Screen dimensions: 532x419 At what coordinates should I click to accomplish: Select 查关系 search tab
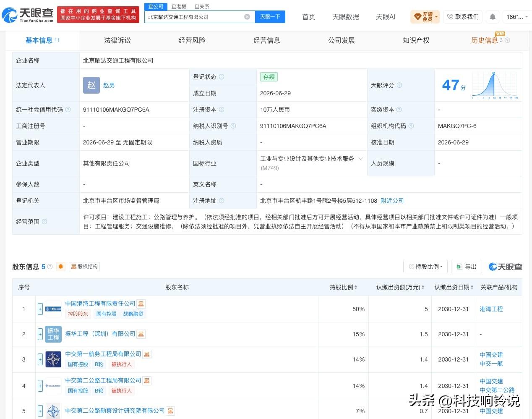(x=202, y=7)
